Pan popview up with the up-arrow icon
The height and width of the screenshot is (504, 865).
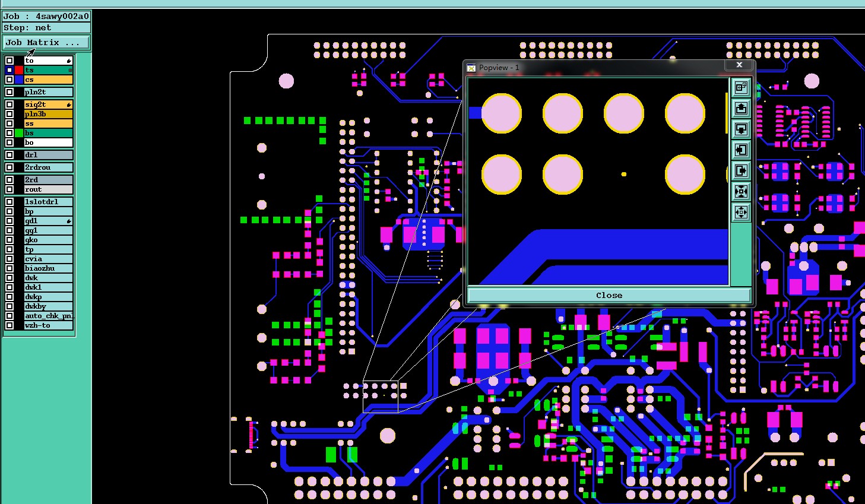[x=741, y=109]
